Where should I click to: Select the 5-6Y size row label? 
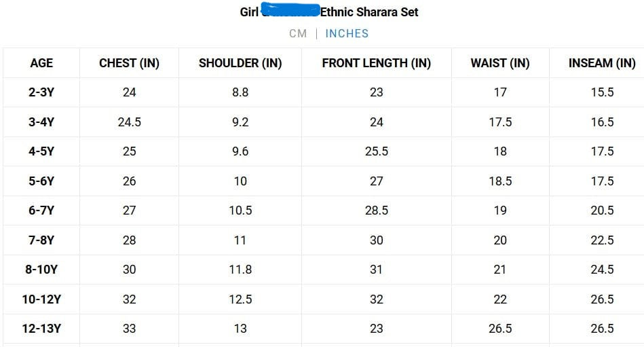point(41,181)
